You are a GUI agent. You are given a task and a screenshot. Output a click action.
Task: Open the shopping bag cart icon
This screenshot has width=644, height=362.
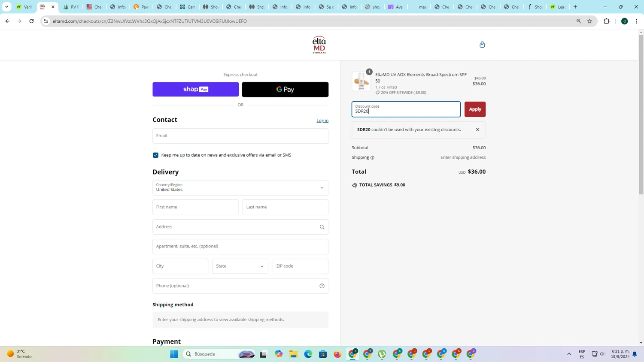[482, 45]
